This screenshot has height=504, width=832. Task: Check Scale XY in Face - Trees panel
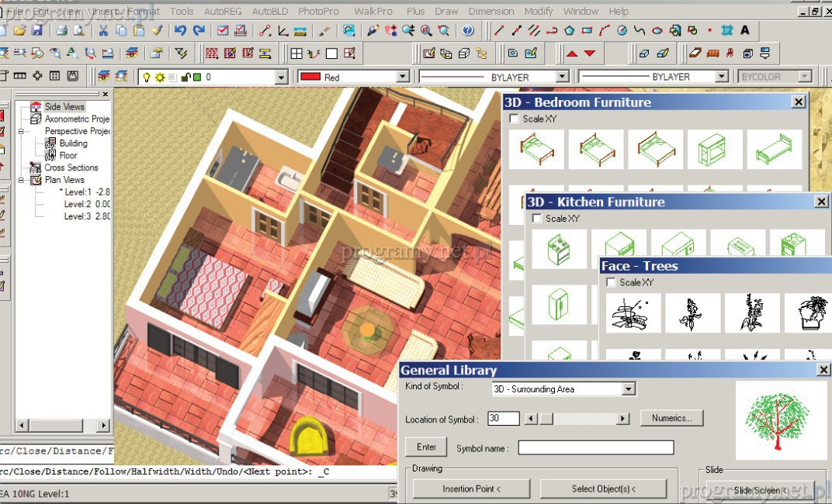[x=611, y=282]
